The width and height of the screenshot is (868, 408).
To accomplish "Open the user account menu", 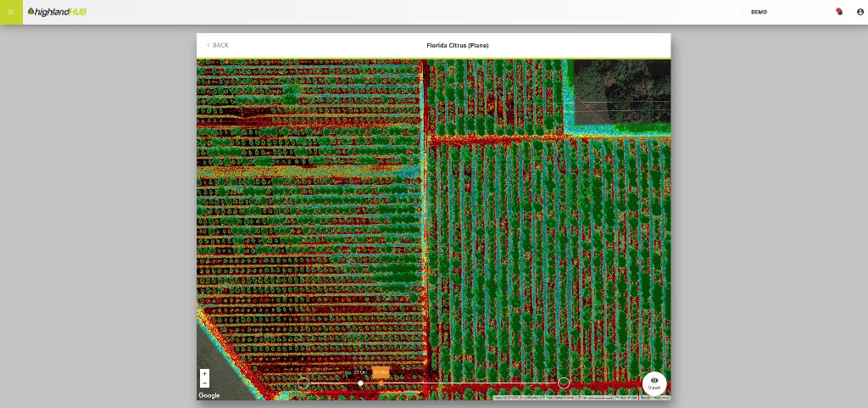I will pyautogui.click(x=860, y=12).
